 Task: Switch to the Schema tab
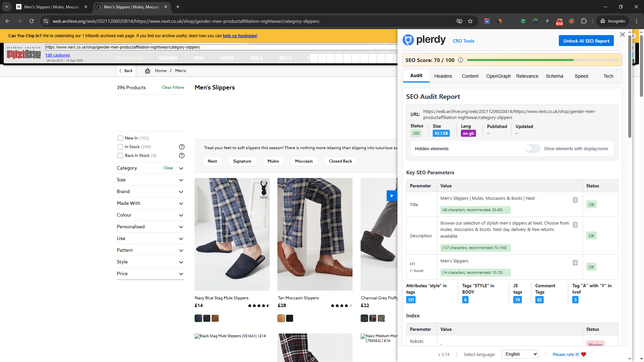[x=554, y=76]
